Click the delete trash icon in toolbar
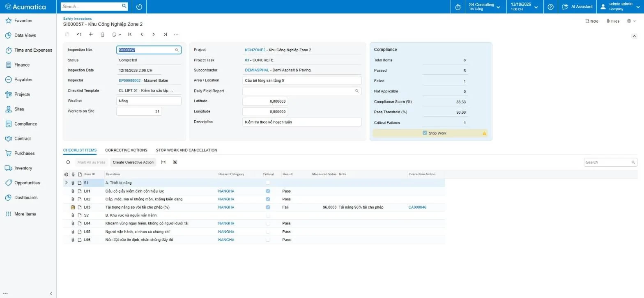 click(103, 34)
